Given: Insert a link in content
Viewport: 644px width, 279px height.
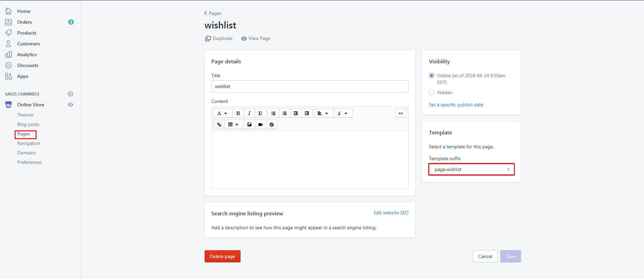Looking at the screenshot, I should click(x=219, y=125).
